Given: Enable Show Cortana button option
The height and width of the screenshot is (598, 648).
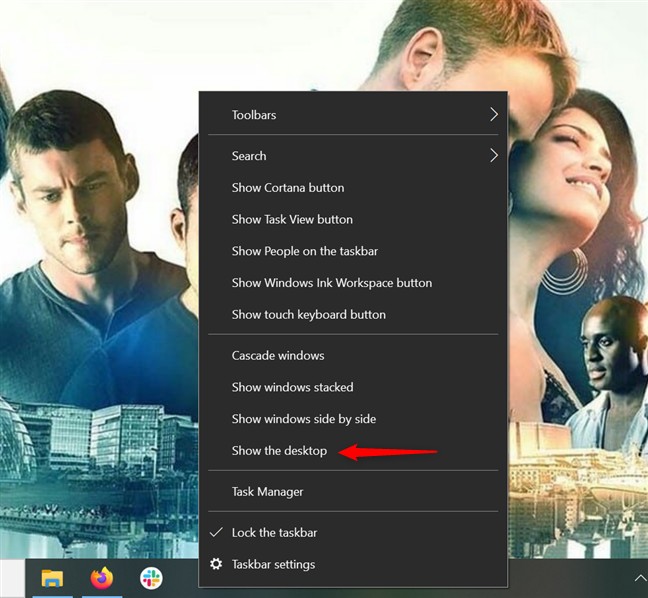Looking at the screenshot, I should tap(288, 188).
